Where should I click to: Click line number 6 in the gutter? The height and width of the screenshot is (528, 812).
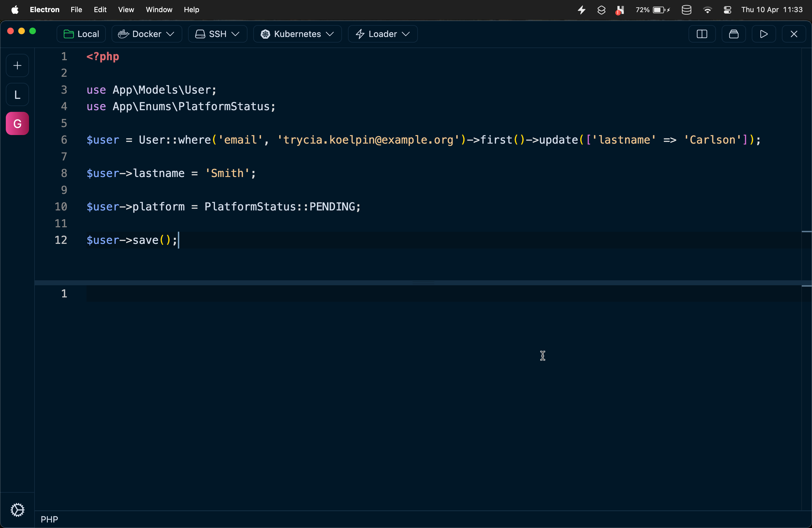[x=64, y=140]
